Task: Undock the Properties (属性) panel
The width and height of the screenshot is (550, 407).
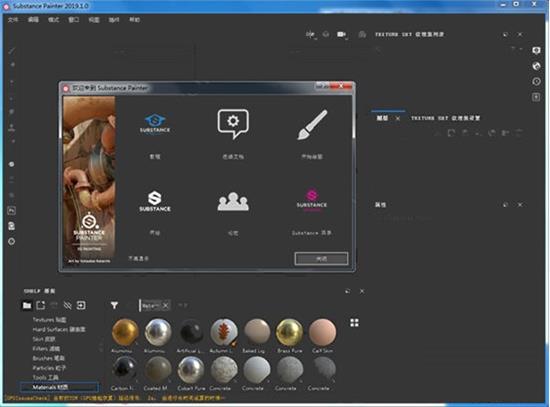Action: click(x=505, y=205)
